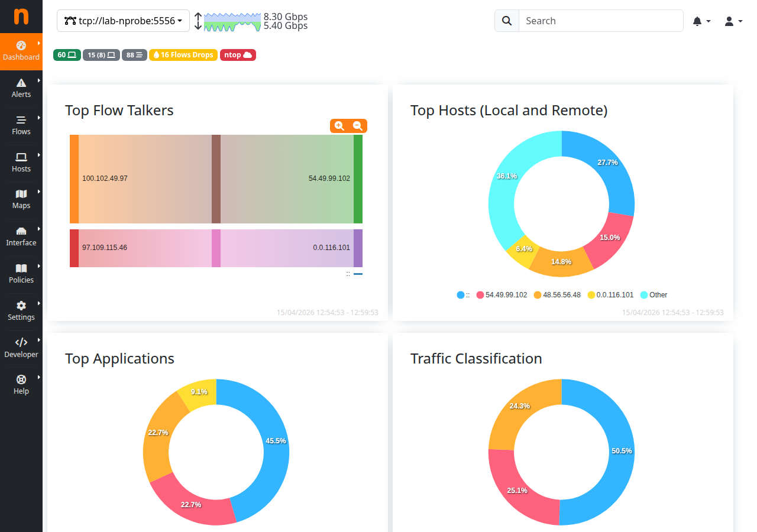Select the Interface sidebar icon

[x=21, y=236]
